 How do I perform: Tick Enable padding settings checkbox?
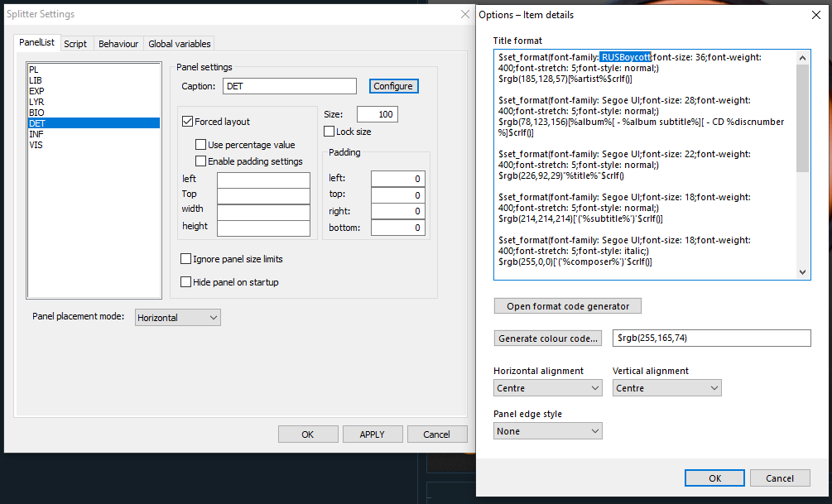201,161
